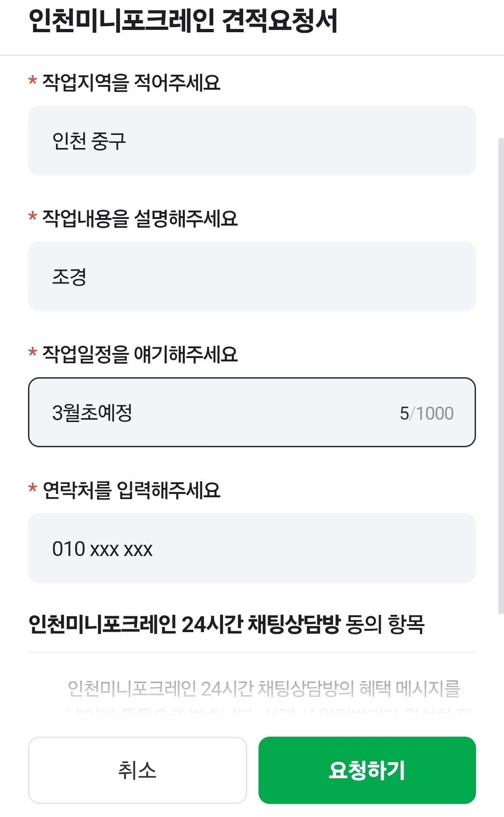Click the gray 혜택 메시지 consent description text
The width and height of the screenshot is (504, 817).
[264, 689]
